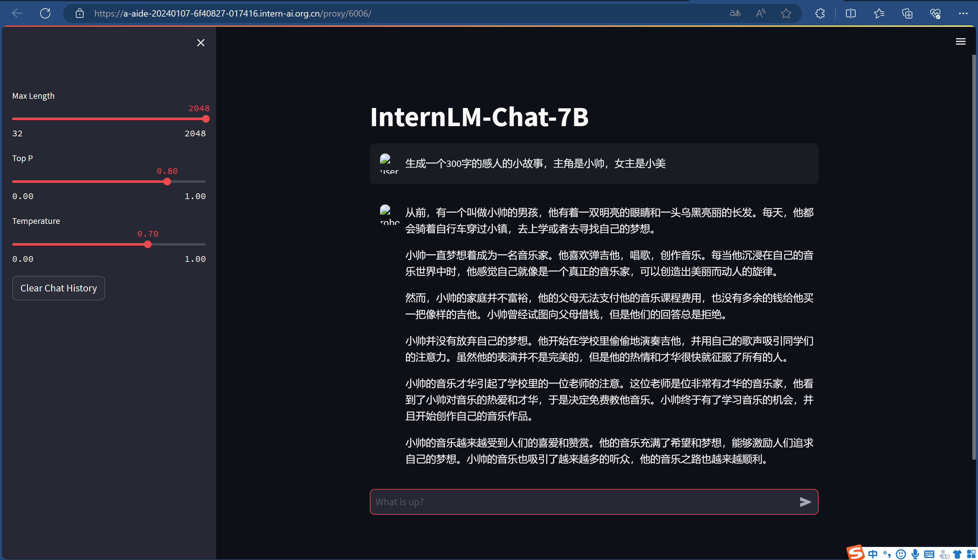The width and height of the screenshot is (978, 560).
Task: Click the translate page icon
Action: pos(735,13)
